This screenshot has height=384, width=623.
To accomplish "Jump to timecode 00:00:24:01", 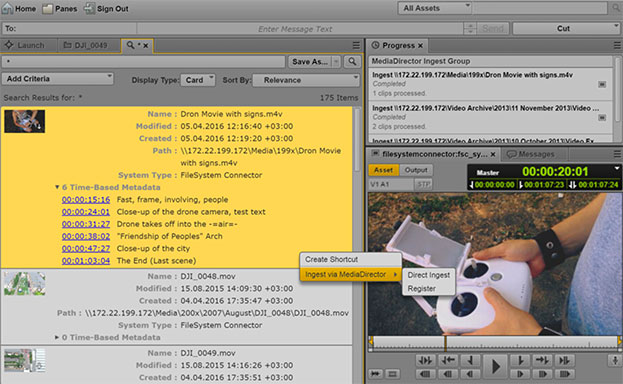I will [86, 212].
